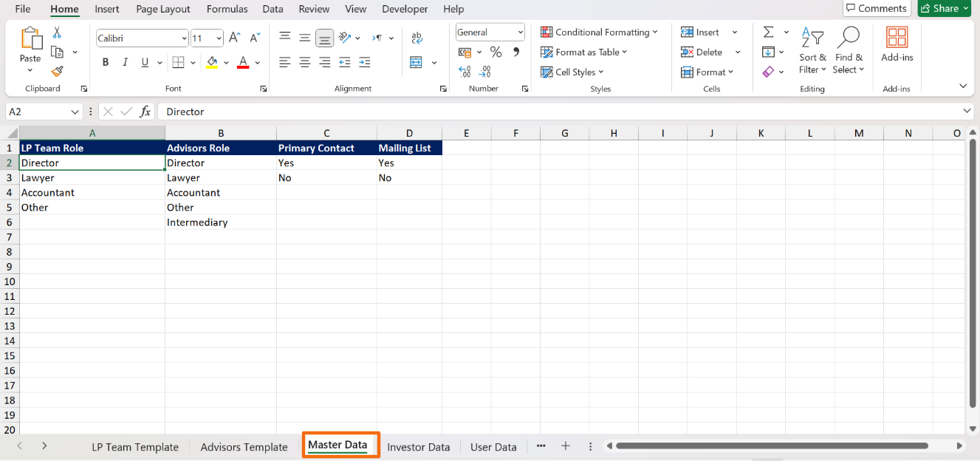The width and height of the screenshot is (980, 461).
Task: Expand the Name Box dropdown arrow
Action: [x=75, y=112]
